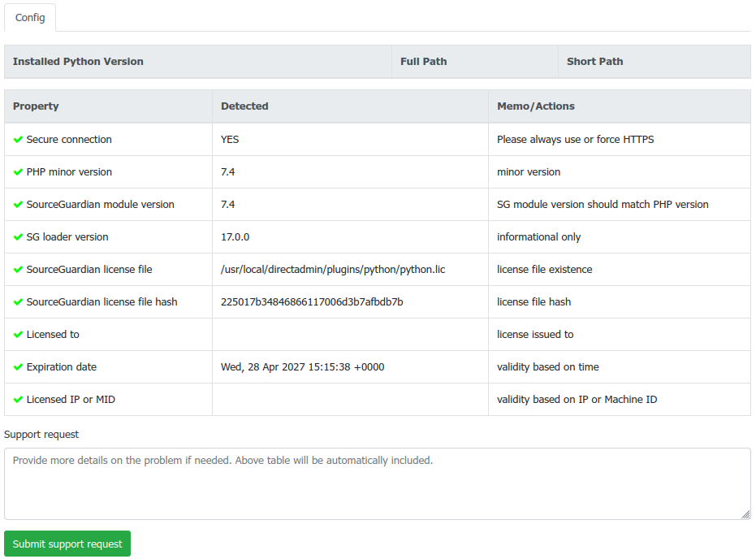Click the Installed Python Version column header
Image resolution: width=756 pixels, height=559 pixels.
[78, 62]
